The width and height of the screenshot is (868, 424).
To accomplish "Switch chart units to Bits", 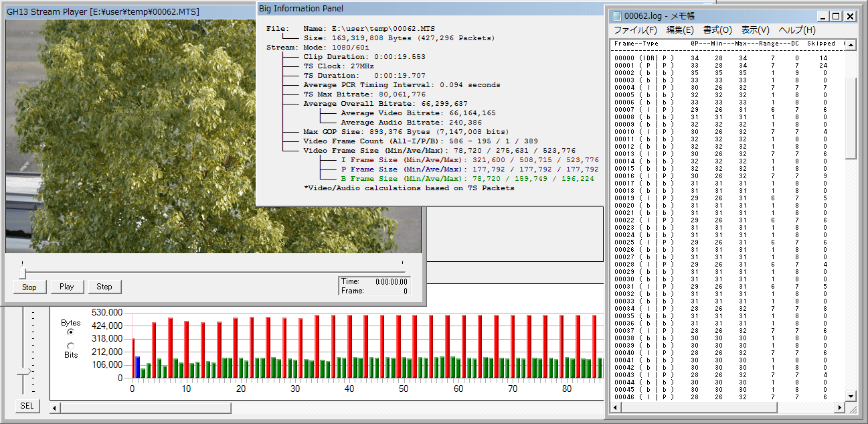I will click(x=70, y=346).
